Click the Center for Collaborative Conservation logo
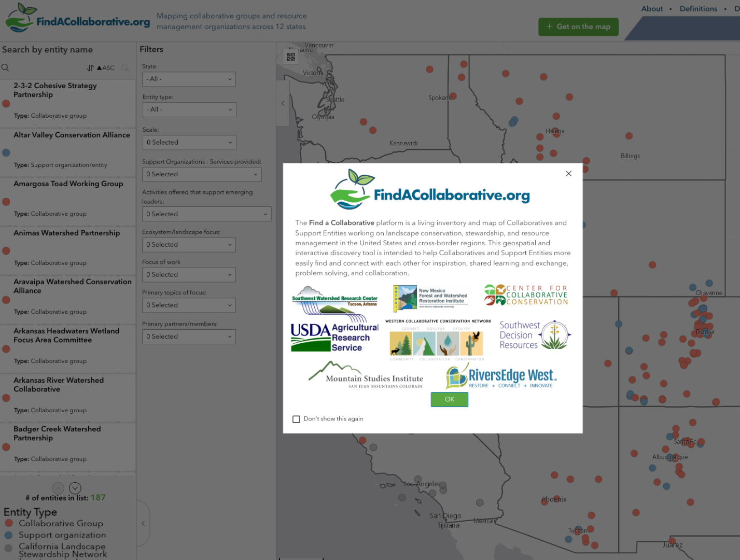This screenshot has height=560, width=740. [526, 295]
